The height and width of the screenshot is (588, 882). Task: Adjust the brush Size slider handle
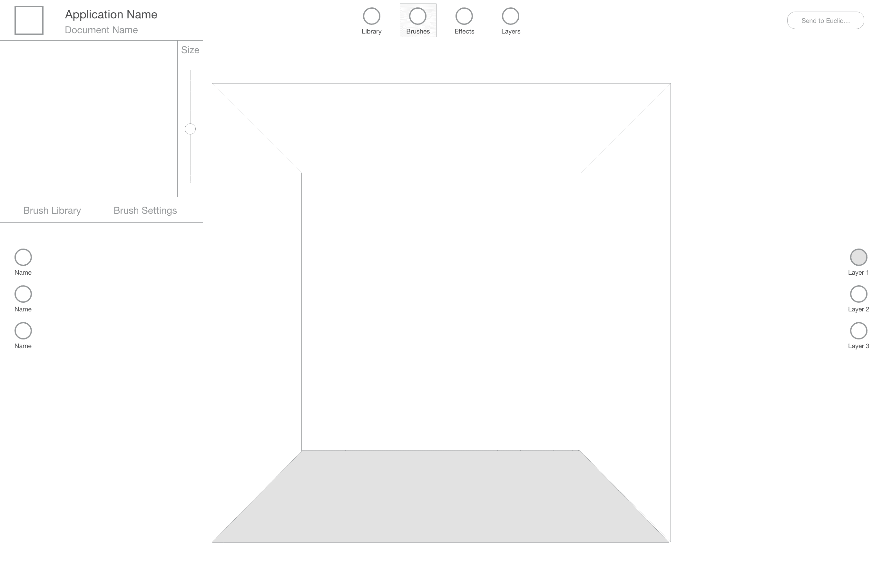[x=190, y=129]
